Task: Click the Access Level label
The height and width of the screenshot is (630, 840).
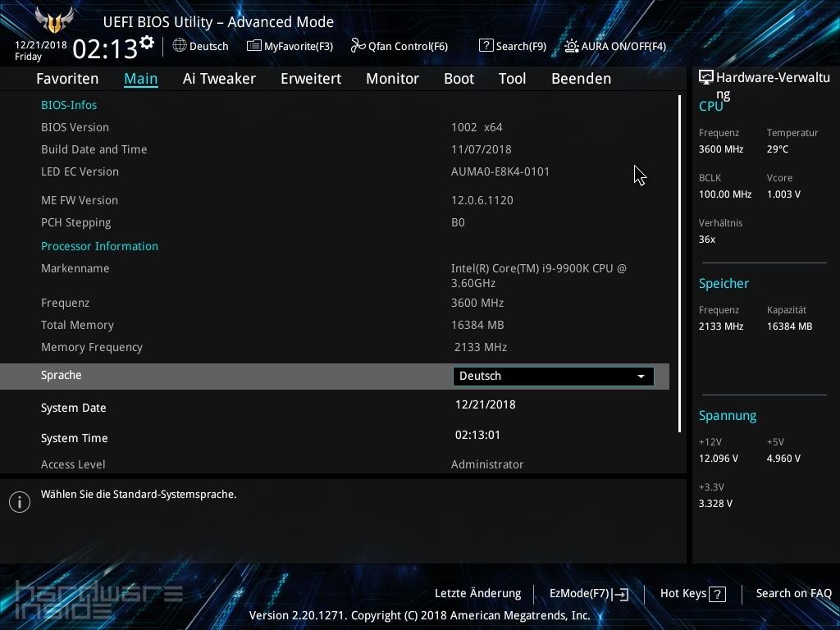Action: [x=73, y=464]
